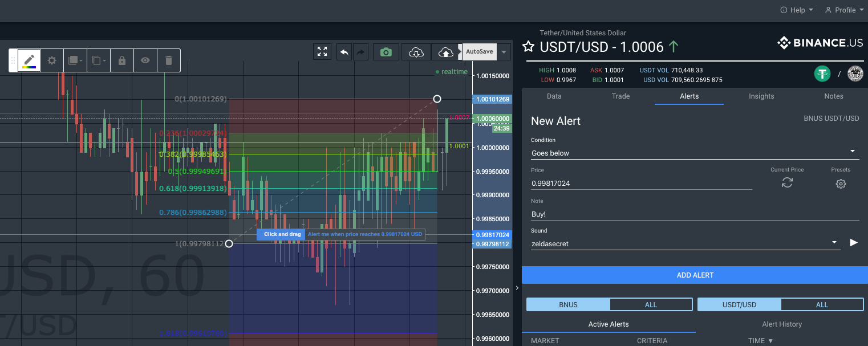The image size is (868, 346).
Task: Click the Binance.US logo
Action: coord(820,43)
